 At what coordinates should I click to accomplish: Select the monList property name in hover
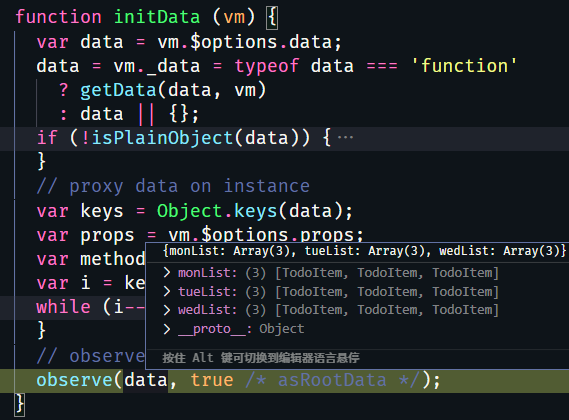click(206, 273)
